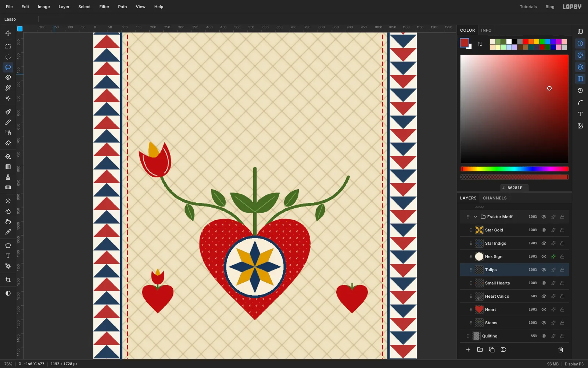
Task: Adjust the rainbow hue slider
Action: [x=514, y=169]
